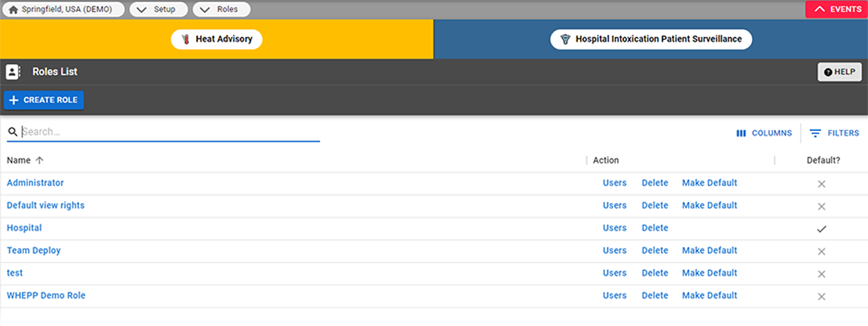The height and width of the screenshot is (326, 868).
Task: Click the Columns bars icon
Action: point(741,133)
